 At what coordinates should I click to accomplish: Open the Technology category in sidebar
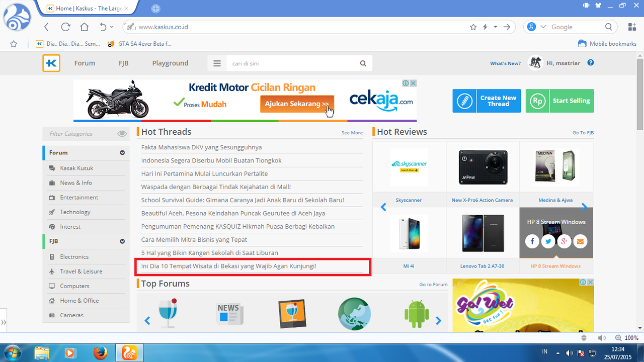(75, 212)
